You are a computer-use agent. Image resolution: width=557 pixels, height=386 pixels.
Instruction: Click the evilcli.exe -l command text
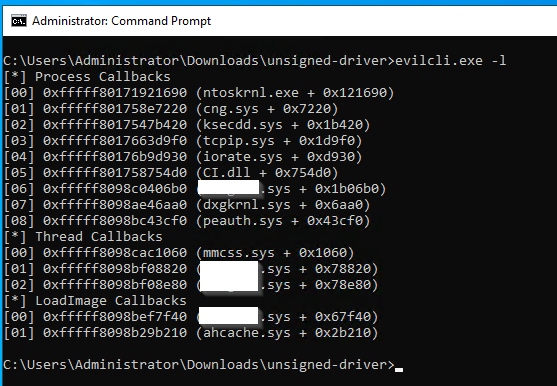coord(450,61)
